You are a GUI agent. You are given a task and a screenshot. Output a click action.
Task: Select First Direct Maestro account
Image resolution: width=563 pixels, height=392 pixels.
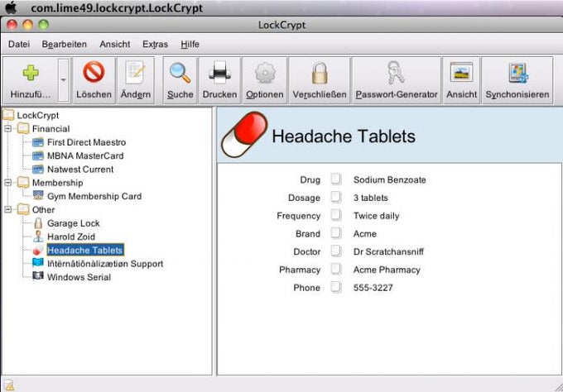point(87,142)
